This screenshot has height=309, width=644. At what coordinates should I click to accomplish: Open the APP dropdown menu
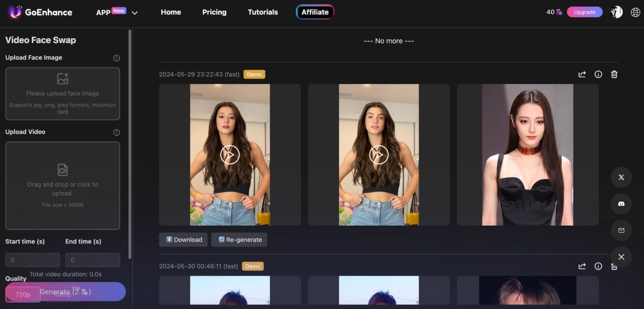[117, 12]
